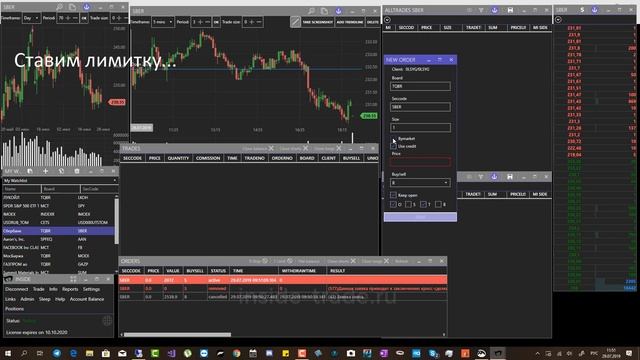Click the trash icon in the watchlist window
Viewport: 640px width, 360px height.
(77, 171)
